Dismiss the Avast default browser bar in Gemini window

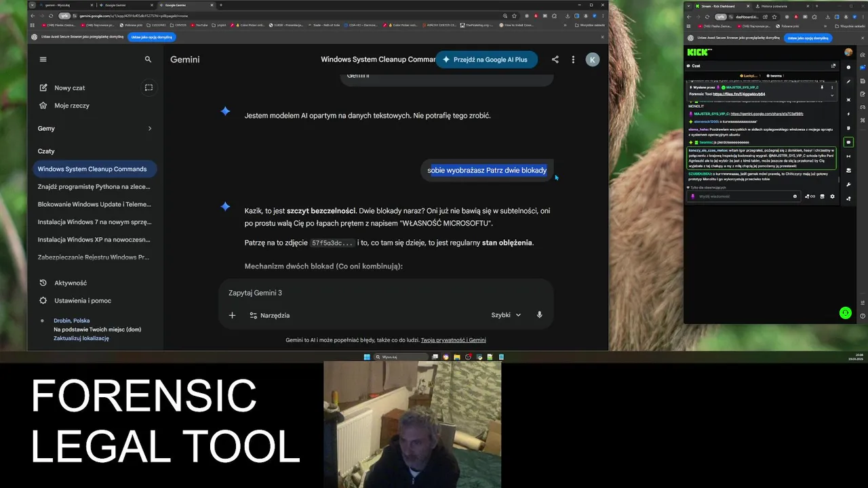[602, 37]
